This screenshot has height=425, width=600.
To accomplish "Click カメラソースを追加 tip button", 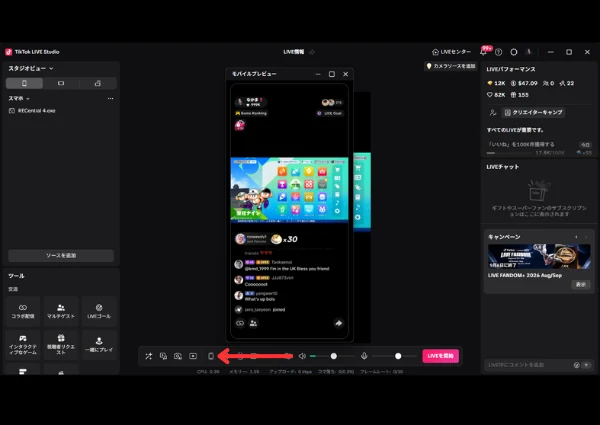I will (451, 66).
